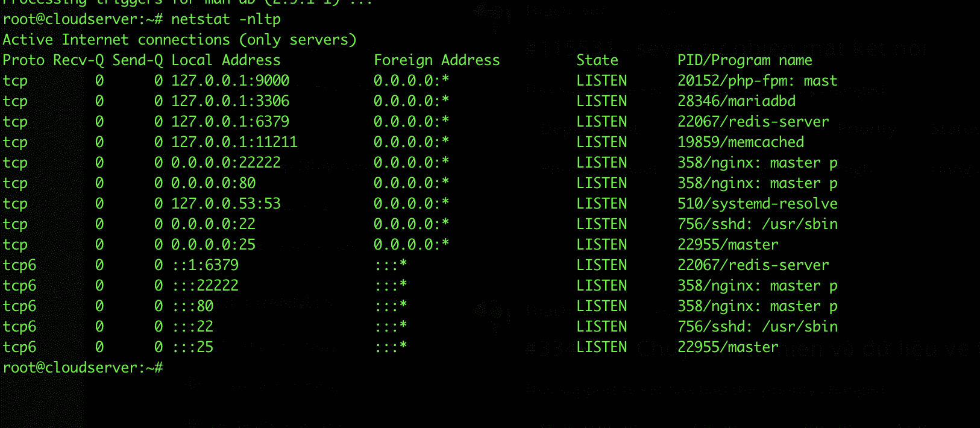Click the 0.0.0.0:22222 local address
Viewport: 980px width, 428px height.
(x=225, y=163)
